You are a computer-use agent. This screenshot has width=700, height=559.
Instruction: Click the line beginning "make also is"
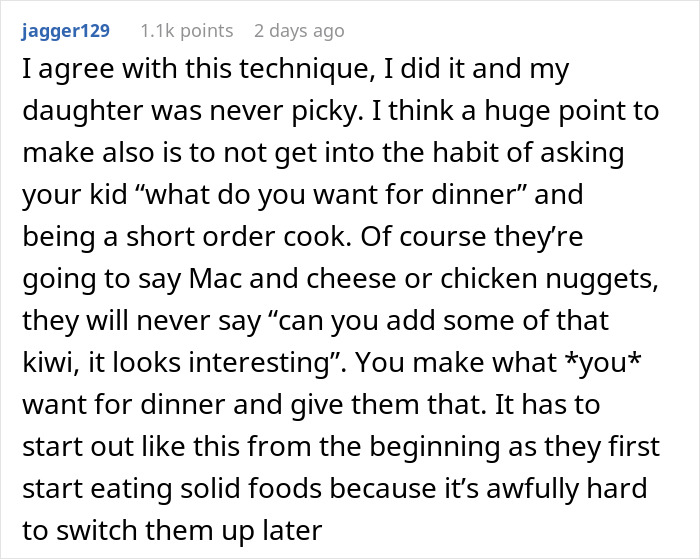pyautogui.click(x=323, y=153)
